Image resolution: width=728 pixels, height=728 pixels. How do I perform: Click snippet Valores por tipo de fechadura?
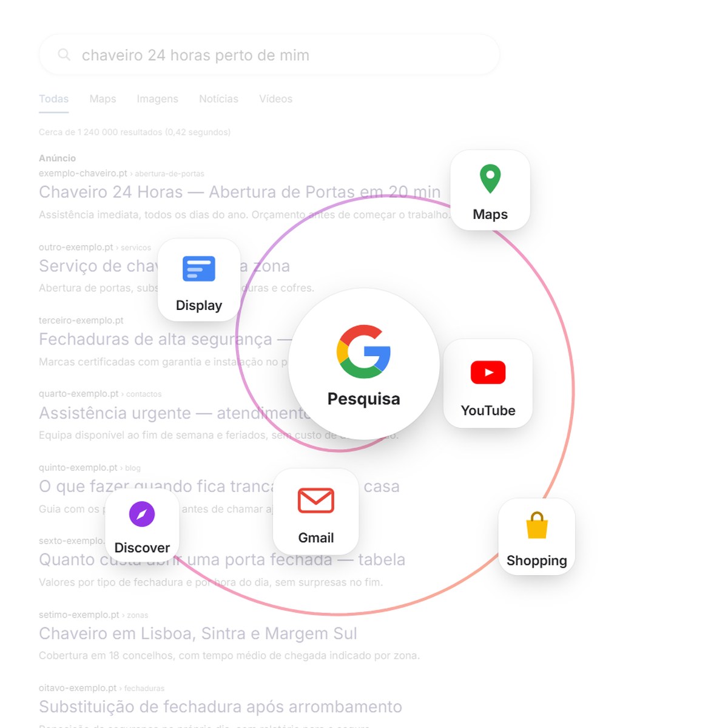[x=211, y=582]
